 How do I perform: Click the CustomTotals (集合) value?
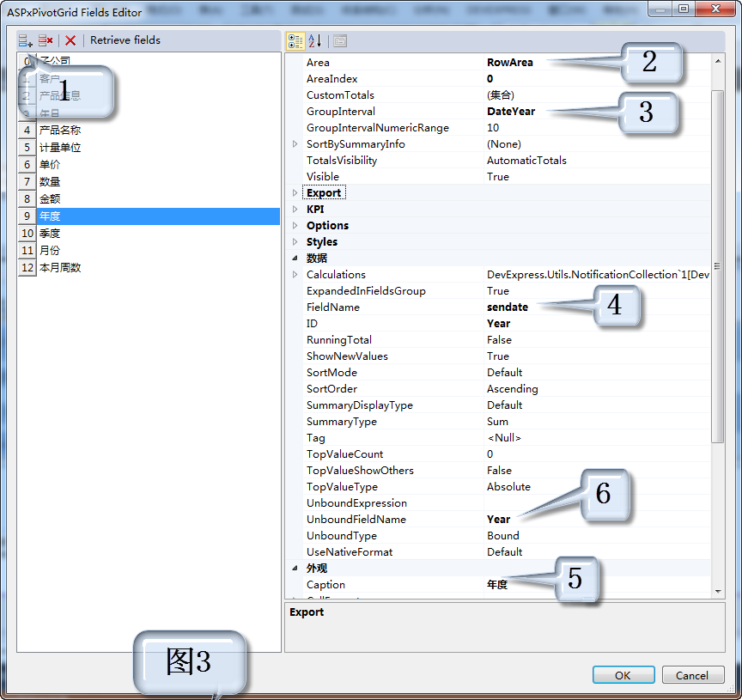click(500, 95)
